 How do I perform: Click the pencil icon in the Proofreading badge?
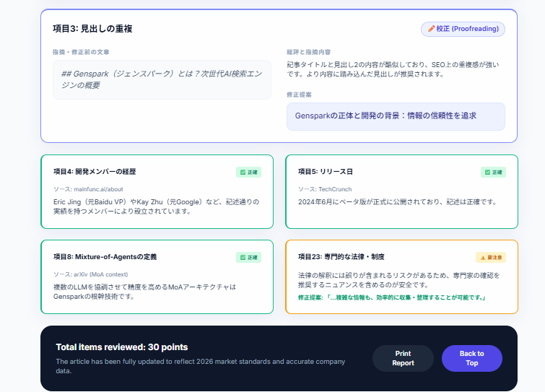coord(431,29)
